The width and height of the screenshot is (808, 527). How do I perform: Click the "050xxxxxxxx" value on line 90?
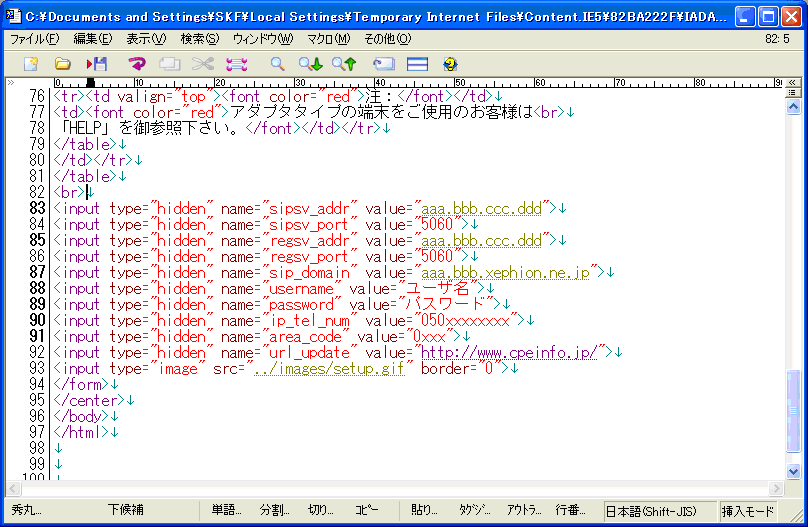466,320
